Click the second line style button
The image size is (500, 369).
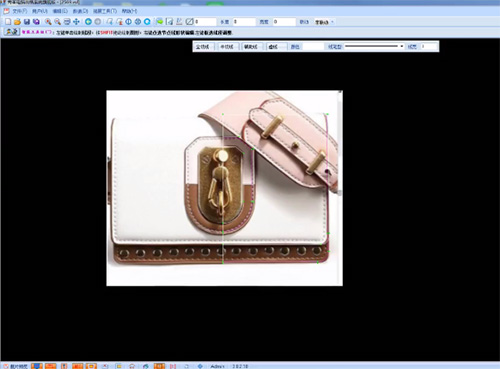pos(227,47)
